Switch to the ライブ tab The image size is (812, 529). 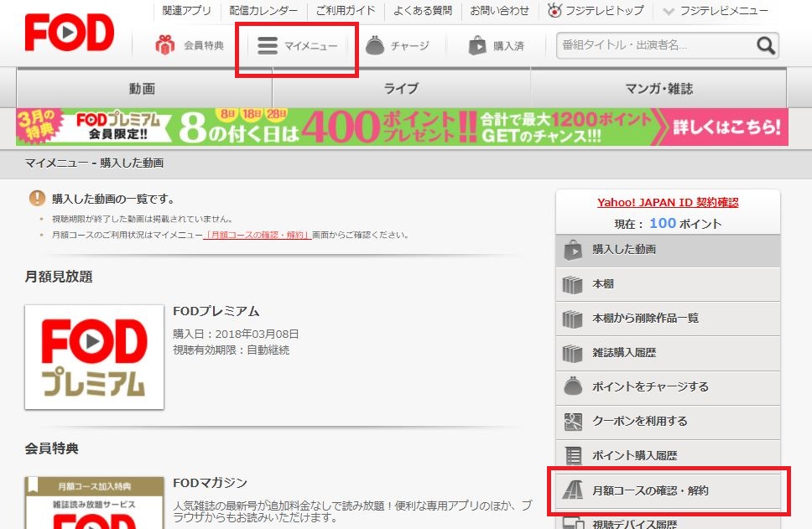(x=401, y=88)
